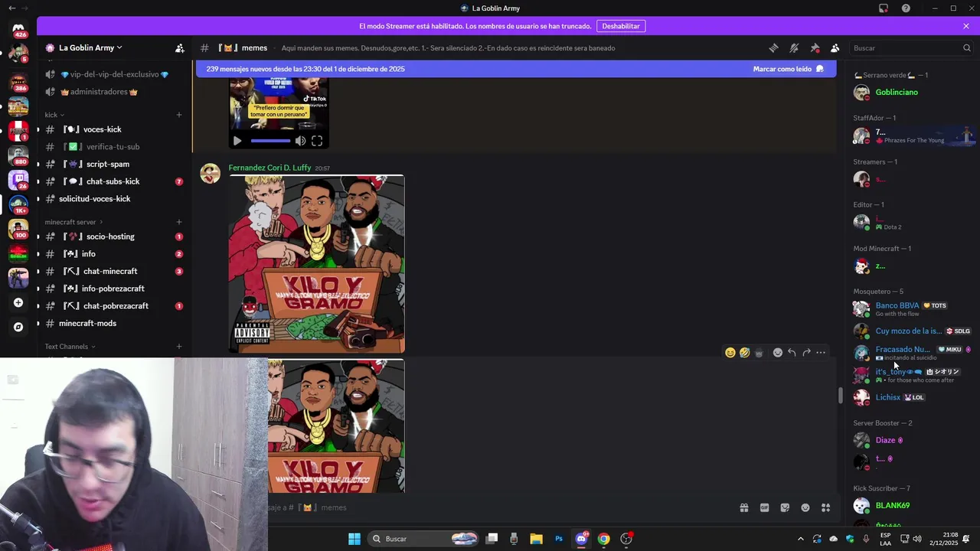Open Photoshop from the taskbar
This screenshot has width=980, height=551.
coord(559,539)
